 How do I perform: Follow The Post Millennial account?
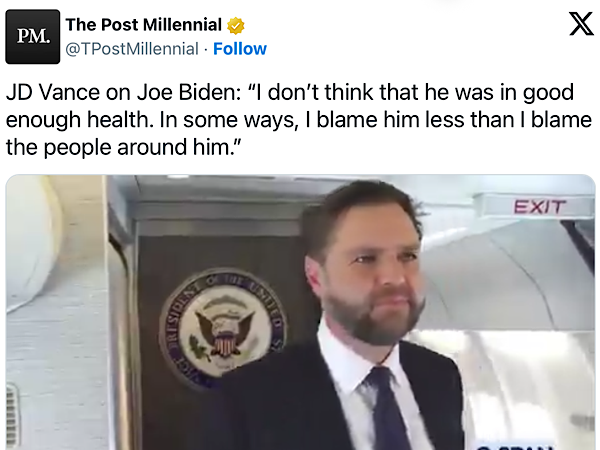[240, 48]
